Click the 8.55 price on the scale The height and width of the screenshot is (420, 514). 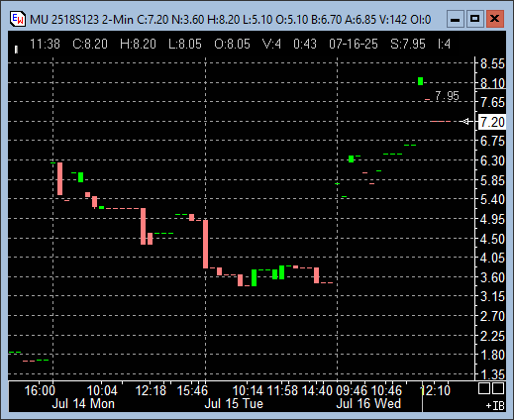pos(492,63)
